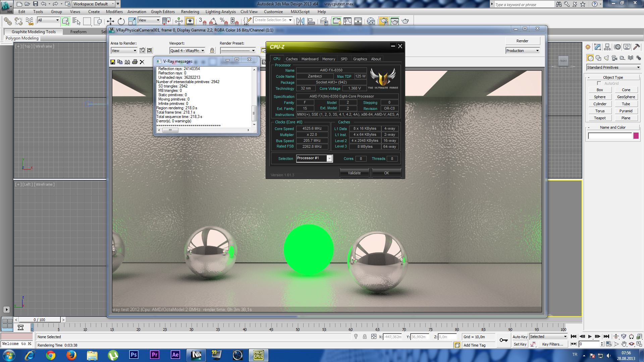The height and width of the screenshot is (362, 644).
Task: Toggle Set Key mode
Action: pyautogui.click(x=520, y=344)
